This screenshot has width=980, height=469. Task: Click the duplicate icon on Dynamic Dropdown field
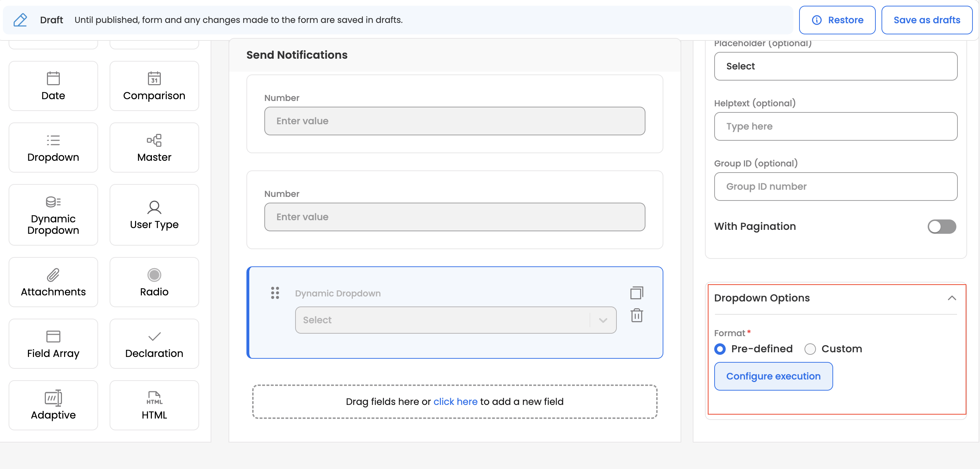[636, 293]
